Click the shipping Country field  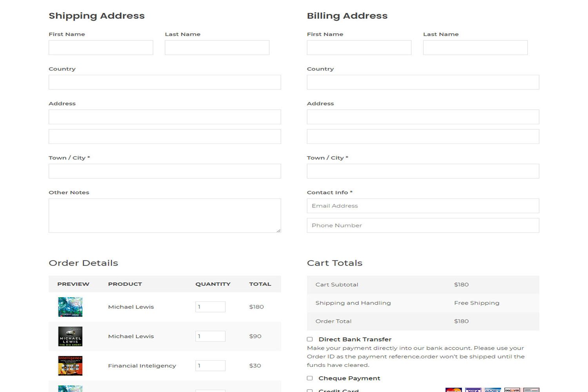(x=165, y=82)
